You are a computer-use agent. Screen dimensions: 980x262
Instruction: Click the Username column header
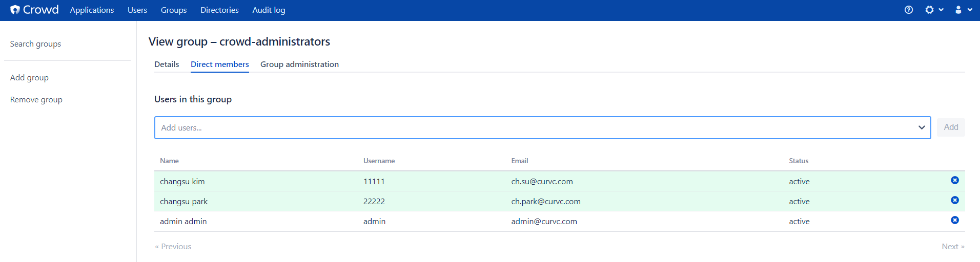[379, 161]
